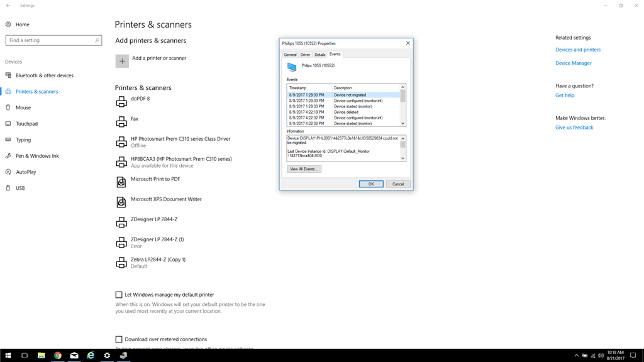Open the device properties taskbar icon
The width and height of the screenshot is (644, 362).
pos(123,356)
